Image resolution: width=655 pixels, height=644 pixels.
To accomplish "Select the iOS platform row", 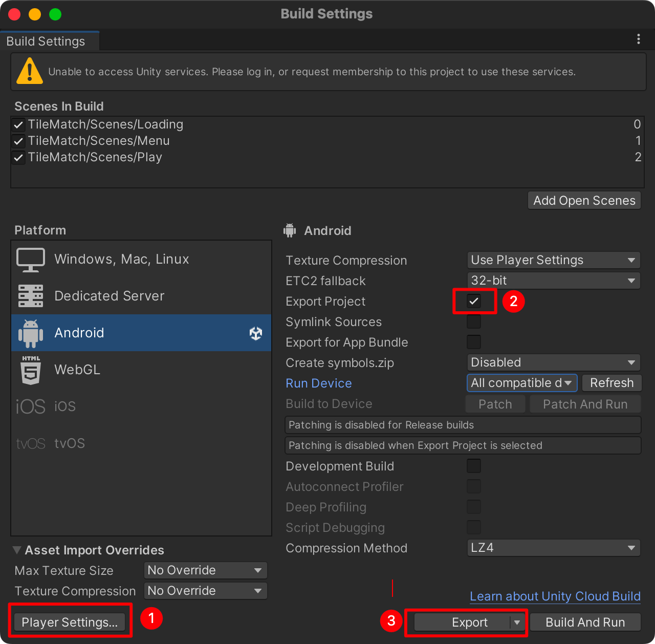I will (x=141, y=406).
